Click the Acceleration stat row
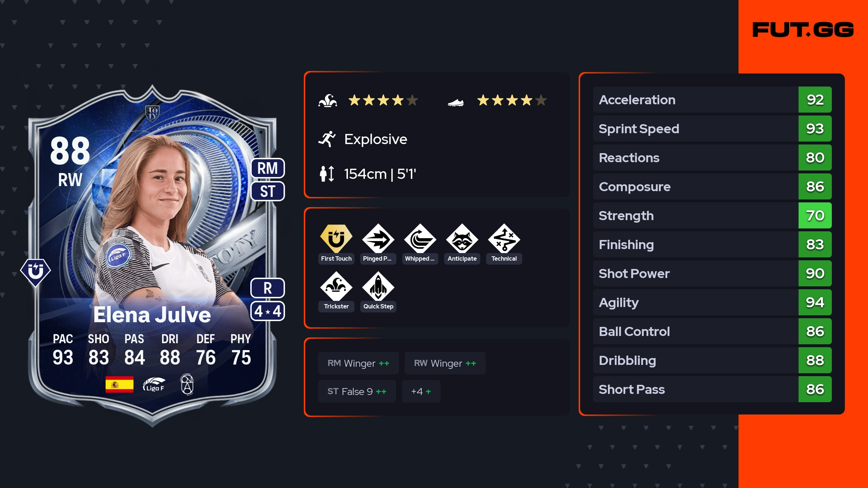 point(712,100)
